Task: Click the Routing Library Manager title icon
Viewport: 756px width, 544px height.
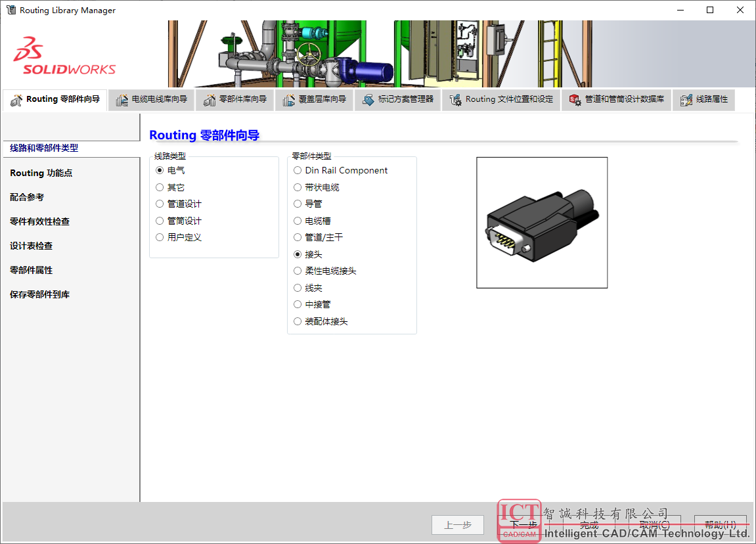Action: (11, 10)
